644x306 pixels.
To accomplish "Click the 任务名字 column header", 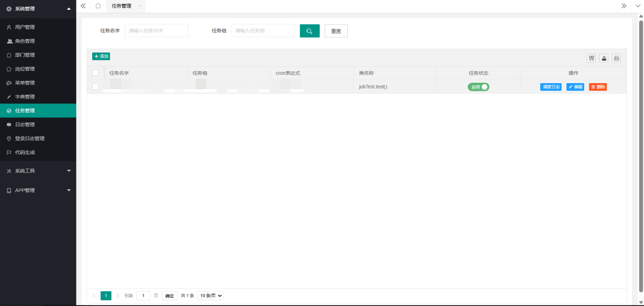I will (145, 73).
